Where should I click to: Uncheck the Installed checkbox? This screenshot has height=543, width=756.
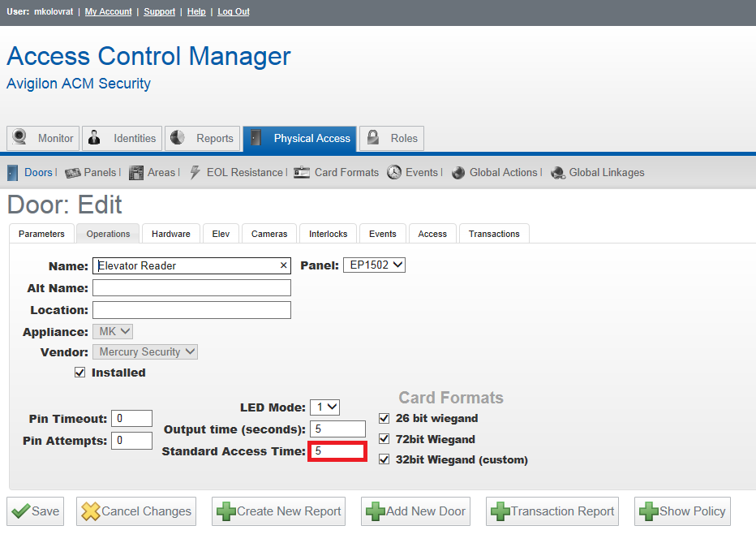point(79,373)
